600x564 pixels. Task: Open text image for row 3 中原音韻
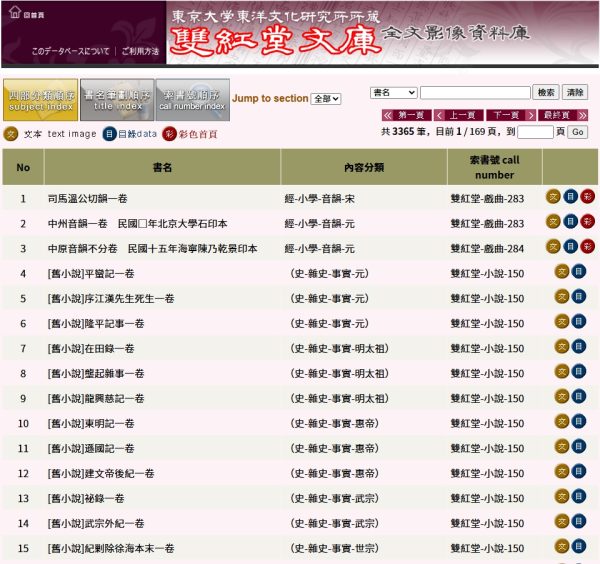coord(553,246)
